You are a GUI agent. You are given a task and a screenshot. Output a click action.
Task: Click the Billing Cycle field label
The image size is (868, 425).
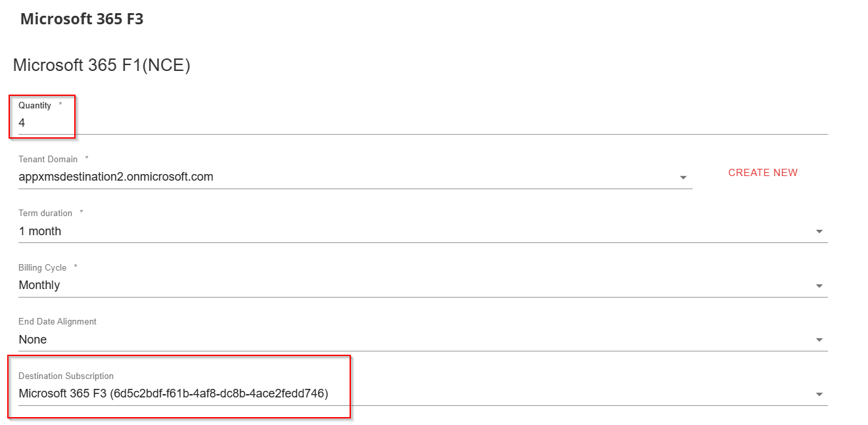[43, 268]
